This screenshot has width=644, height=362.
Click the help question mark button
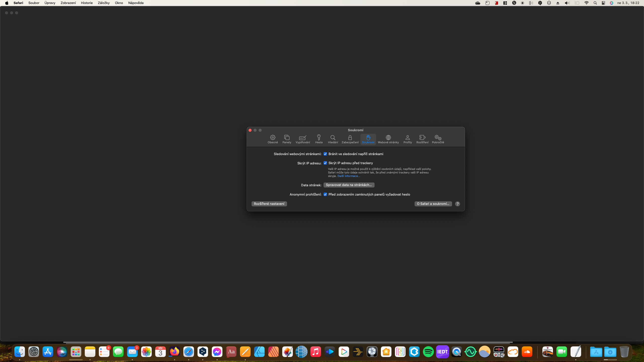458,204
